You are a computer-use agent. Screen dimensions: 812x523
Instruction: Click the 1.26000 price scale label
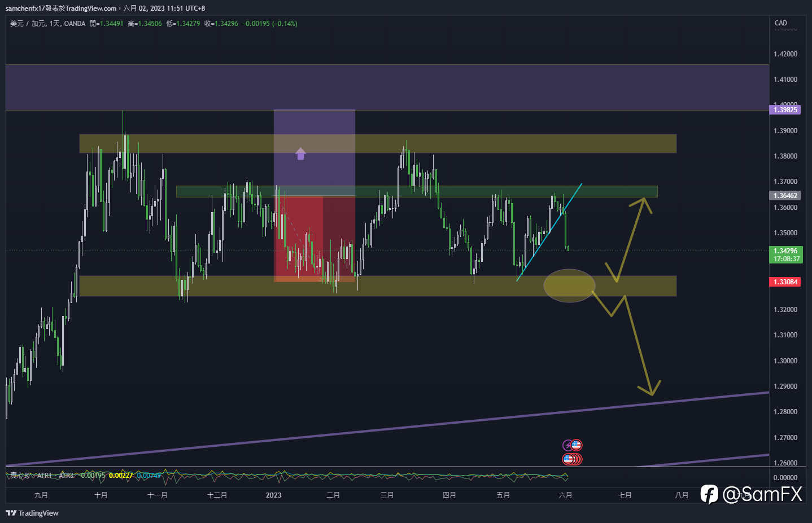pos(785,463)
